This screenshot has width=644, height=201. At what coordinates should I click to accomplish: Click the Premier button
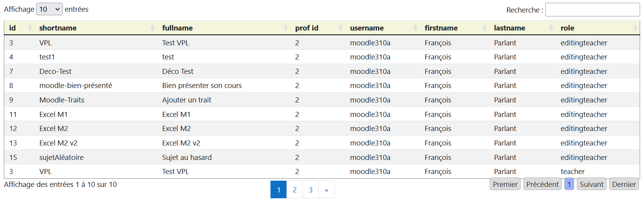coord(505,184)
